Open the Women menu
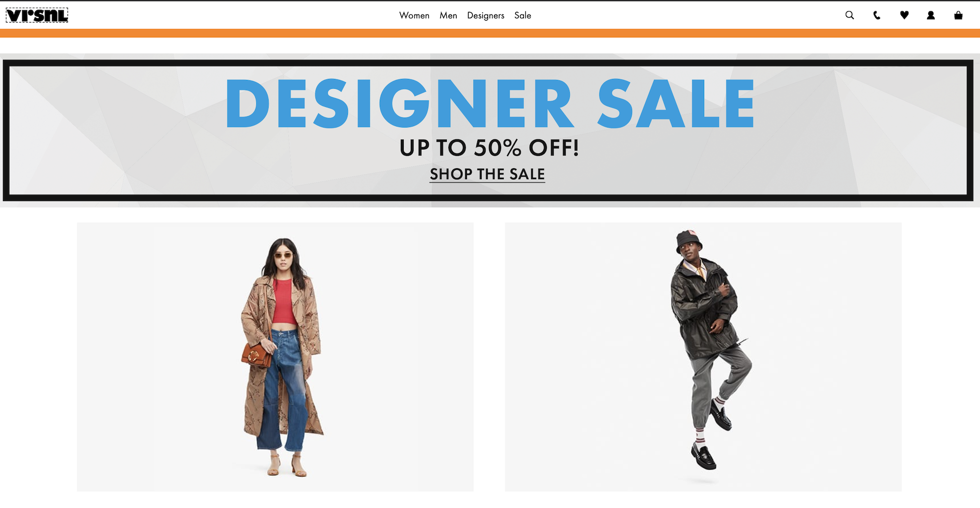The height and width of the screenshot is (508, 980). [x=414, y=15]
